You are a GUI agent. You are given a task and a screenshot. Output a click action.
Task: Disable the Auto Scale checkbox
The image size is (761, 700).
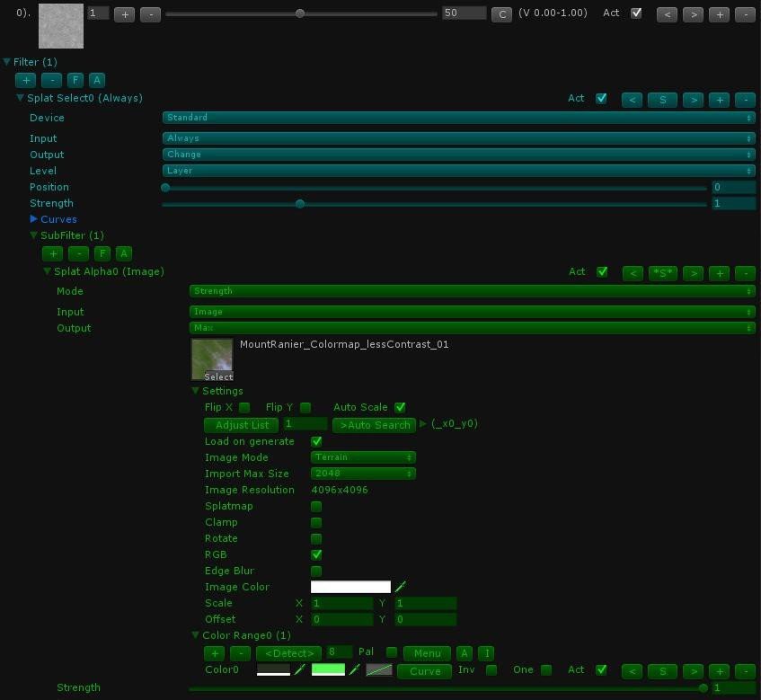click(400, 407)
